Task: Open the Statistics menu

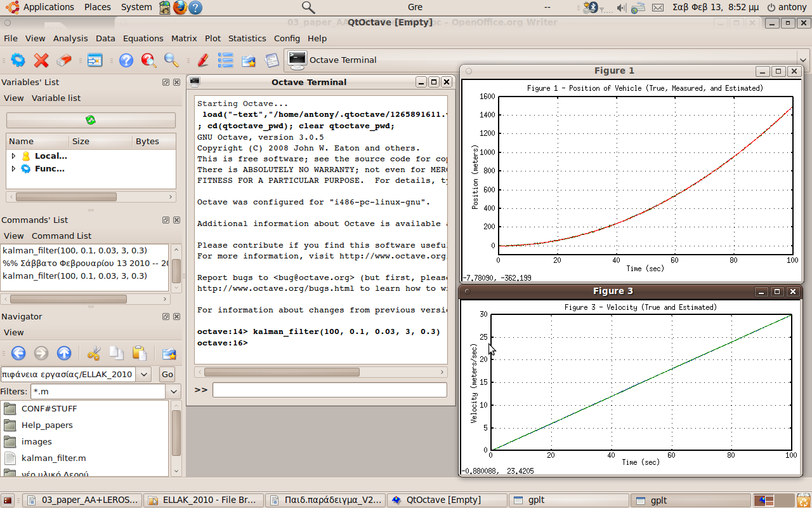Action: (247, 38)
